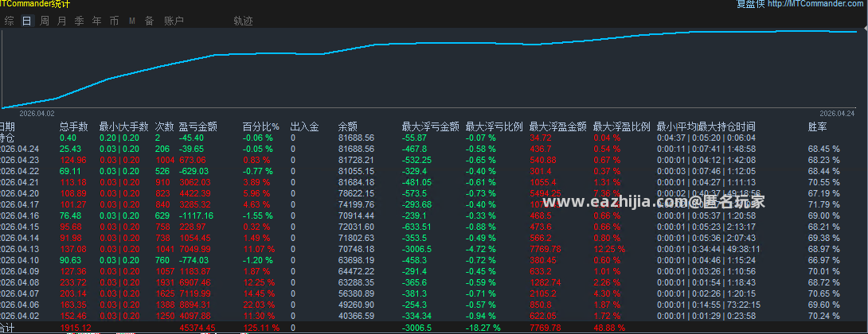This screenshot has width=868, height=334.
Task: Switch to the 月 monthly tab
Action: pyautogui.click(x=61, y=21)
